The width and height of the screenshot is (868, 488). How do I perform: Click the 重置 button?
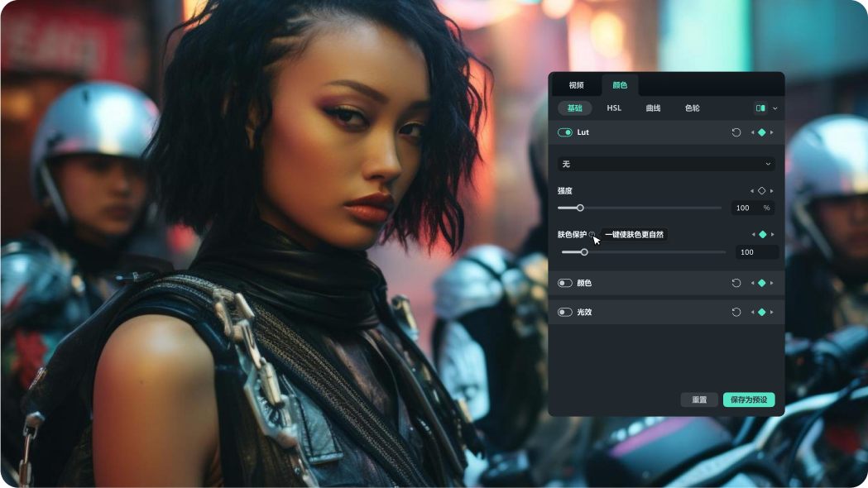(699, 399)
